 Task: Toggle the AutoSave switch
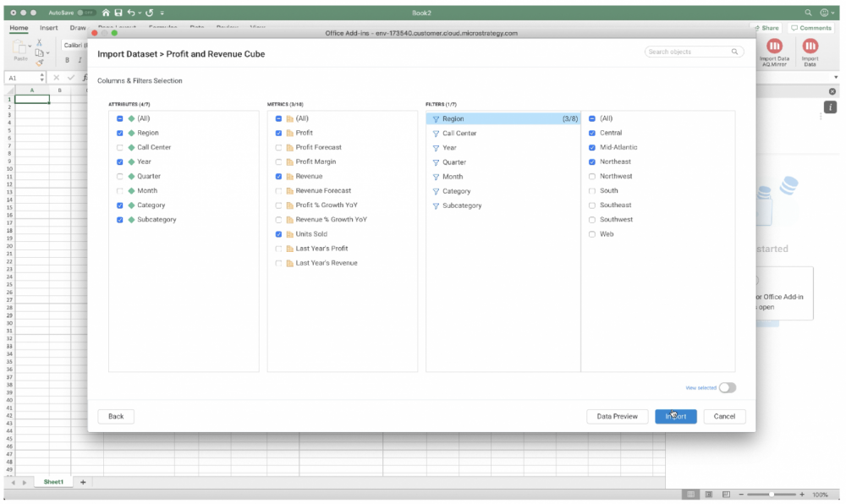click(86, 13)
